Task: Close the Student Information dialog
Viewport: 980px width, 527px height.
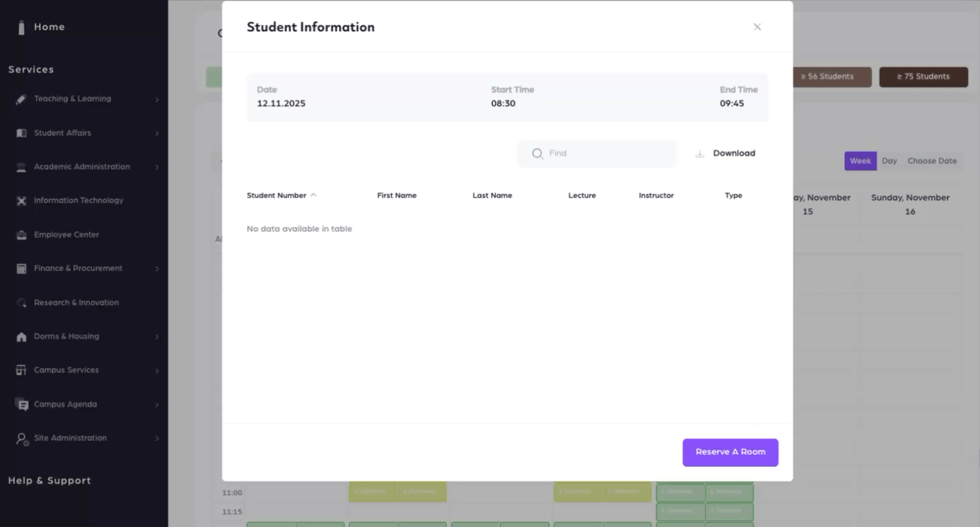Action: (757, 27)
